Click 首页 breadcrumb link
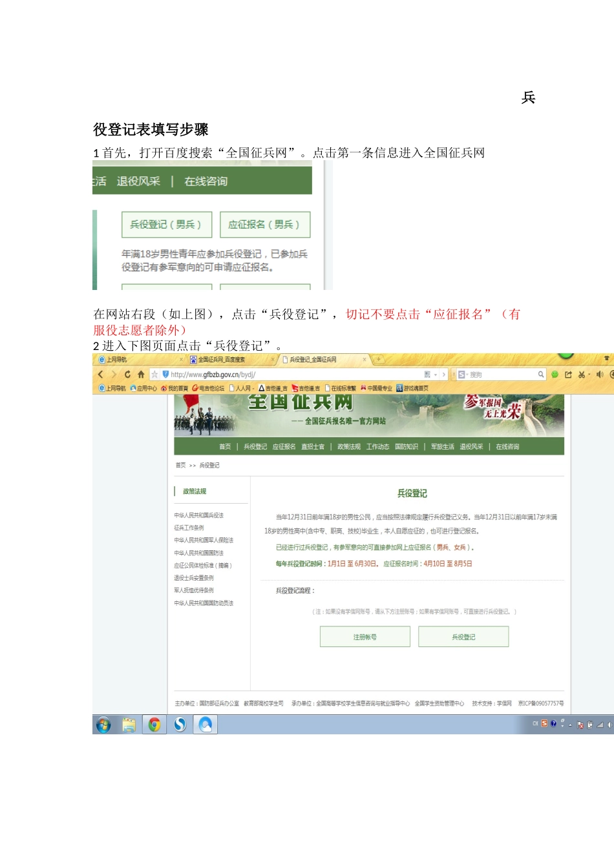The height and width of the screenshot is (868, 614). tap(180, 466)
